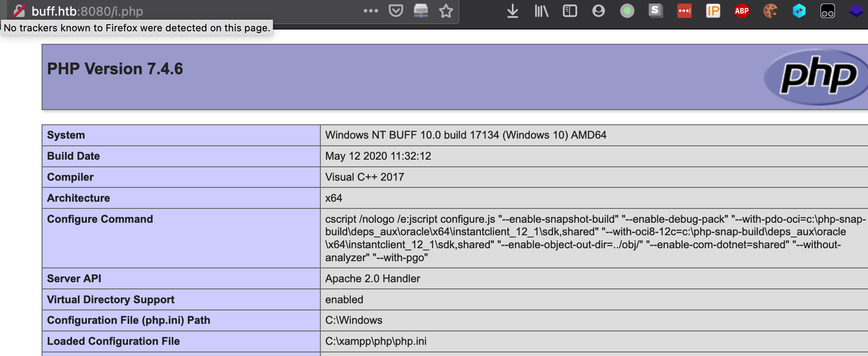Click the "Architecture" row label
The width and height of the screenshot is (868, 356).
[78, 198]
